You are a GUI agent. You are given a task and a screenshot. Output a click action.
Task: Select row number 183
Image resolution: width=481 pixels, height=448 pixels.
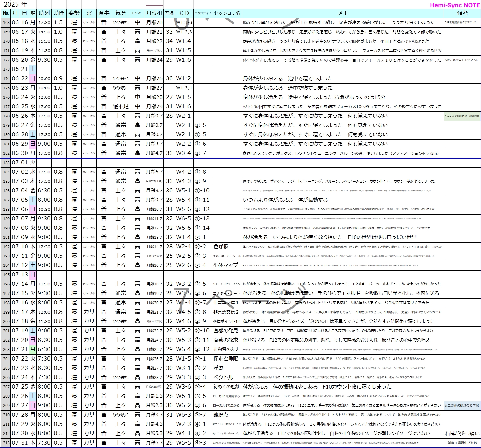coord(6,163)
